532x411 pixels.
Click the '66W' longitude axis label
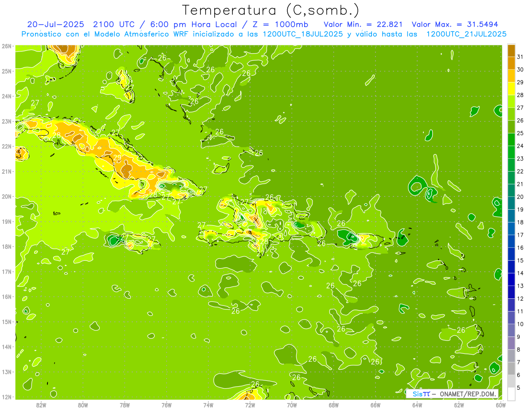[376, 405]
